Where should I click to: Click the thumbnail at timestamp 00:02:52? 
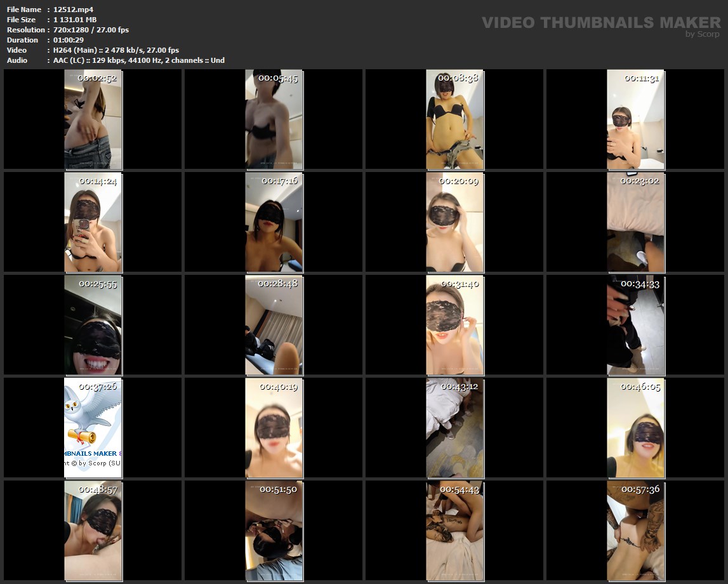(93, 119)
